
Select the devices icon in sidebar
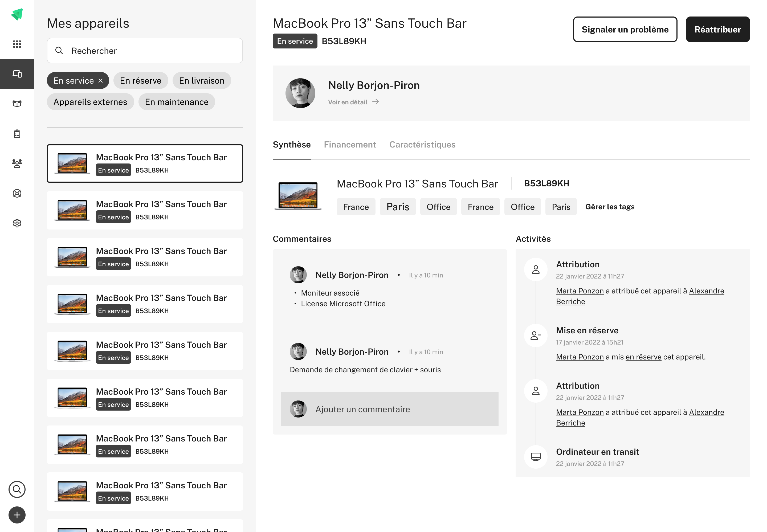pyautogui.click(x=17, y=74)
